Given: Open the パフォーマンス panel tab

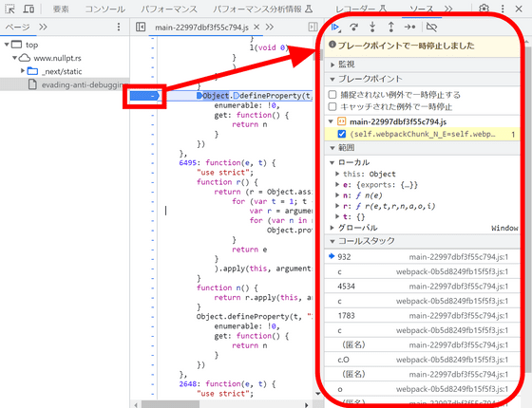Looking at the screenshot, I should 169,9.
